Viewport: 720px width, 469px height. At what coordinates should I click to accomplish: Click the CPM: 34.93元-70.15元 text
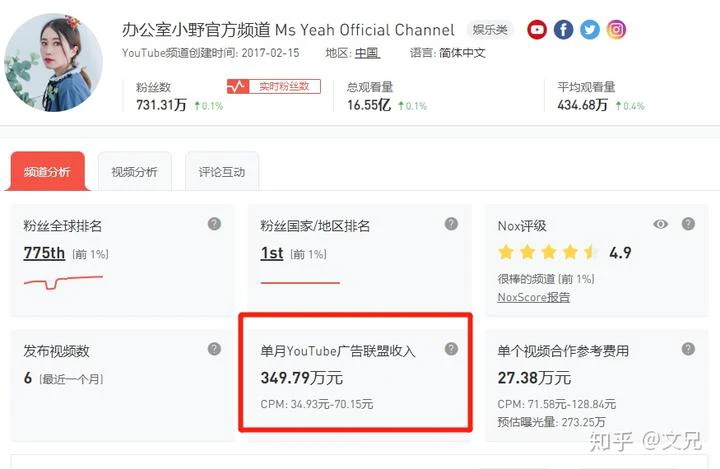click(317, 404)
